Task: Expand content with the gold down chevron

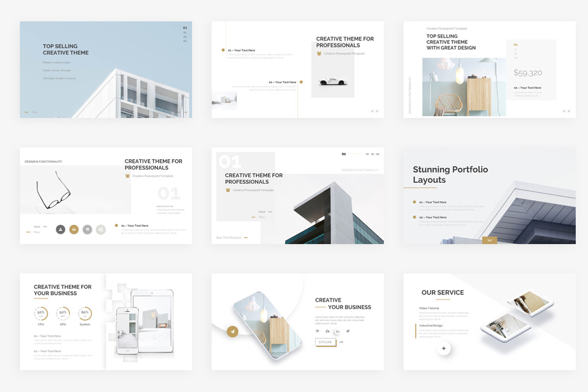Action: [489, 240]
